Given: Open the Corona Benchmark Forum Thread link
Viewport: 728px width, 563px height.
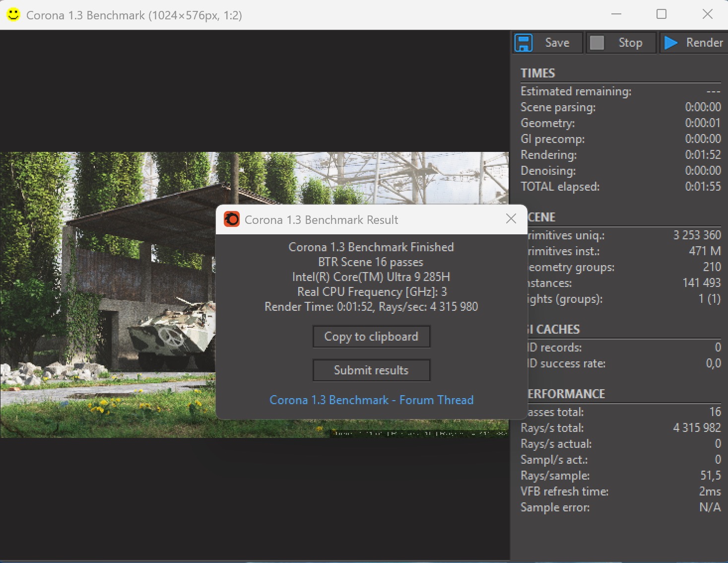Looking at the screenshot, I should coord(371,400).
